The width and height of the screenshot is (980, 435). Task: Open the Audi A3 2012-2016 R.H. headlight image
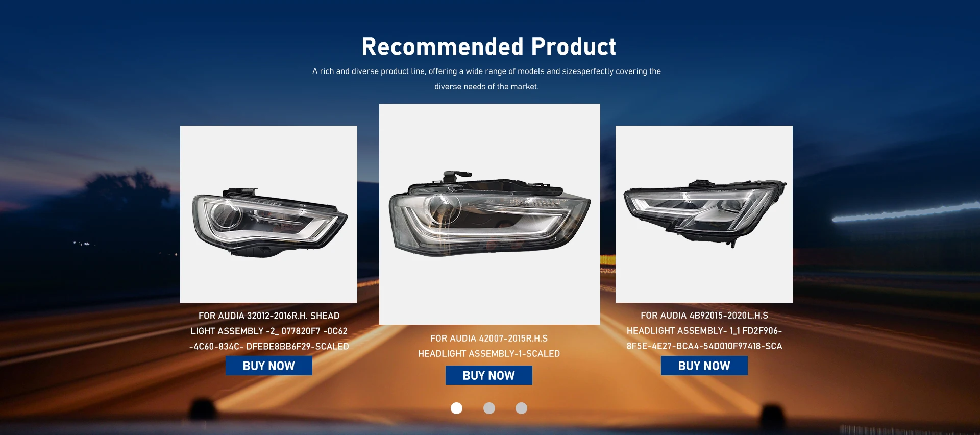268,214
